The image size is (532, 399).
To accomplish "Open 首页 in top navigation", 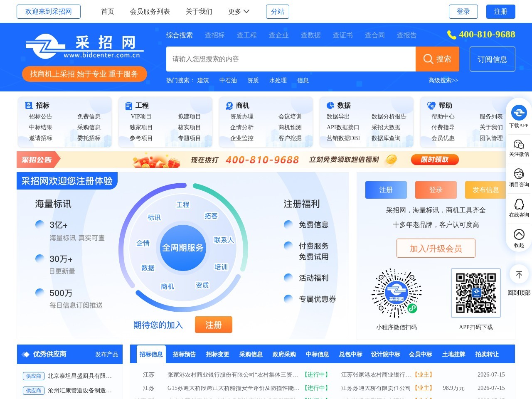I will pyautogui.click(x=108, y=12).
